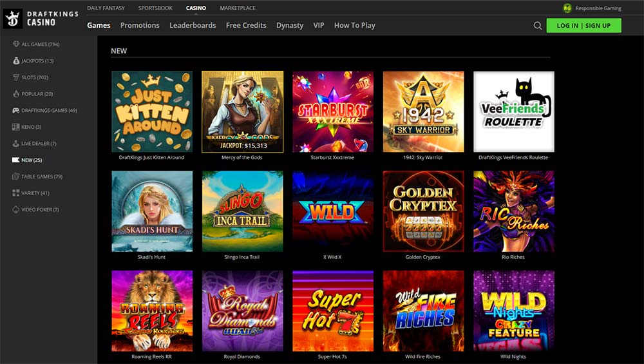Open the Super Hot 7s thumbnail
The height and width of the screenshot is (364, 644).
333,311
